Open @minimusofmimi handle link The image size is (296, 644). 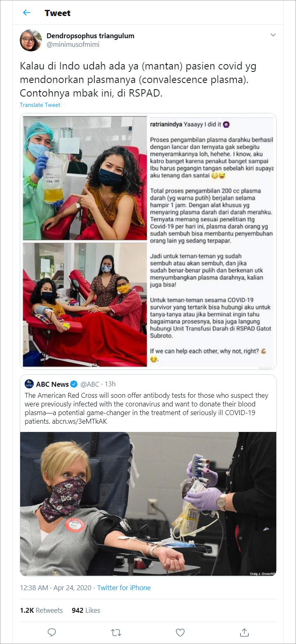tap(73, 44)
